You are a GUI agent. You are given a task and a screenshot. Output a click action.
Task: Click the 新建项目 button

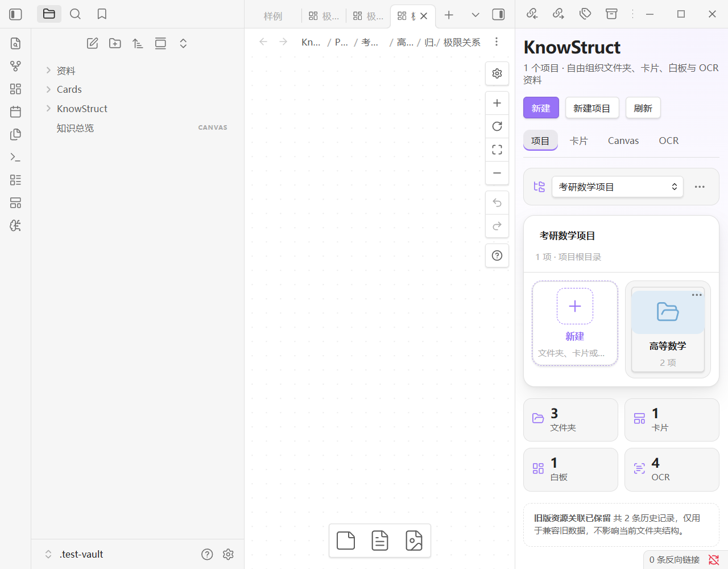591,108
